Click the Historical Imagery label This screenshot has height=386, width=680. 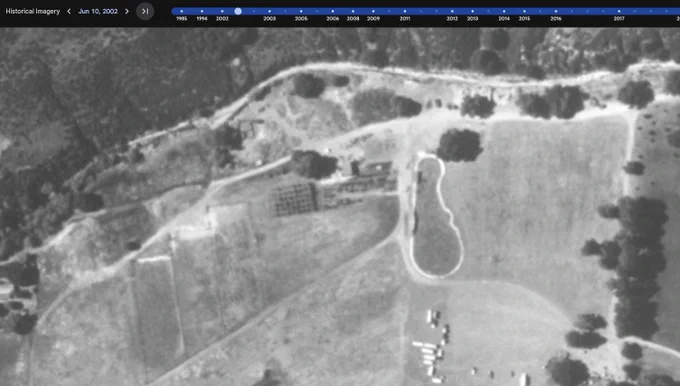pyautogui.click(x=33, y=11)
